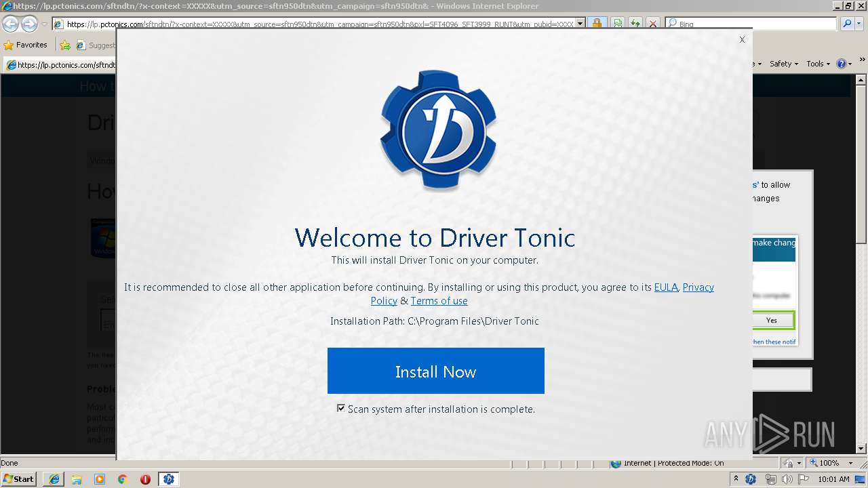The image size is (868, 488).
Task: Click the Refresh page icon
Action: pos(635,24)
